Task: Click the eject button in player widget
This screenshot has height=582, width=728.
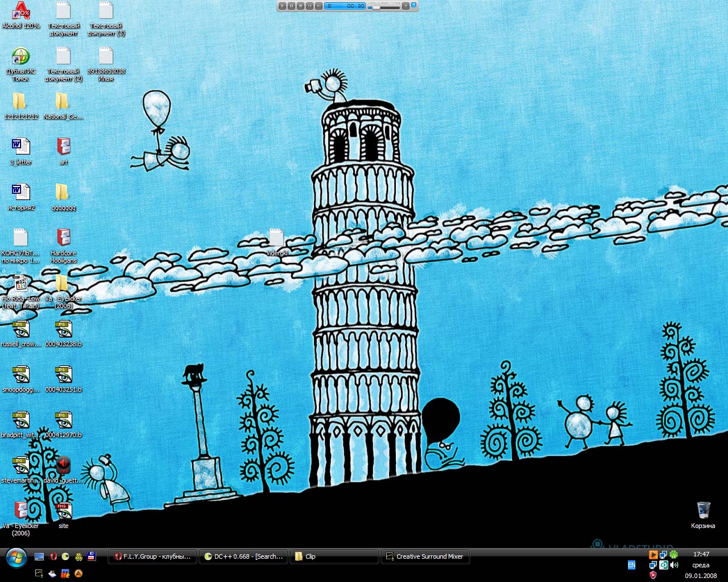Action: [x=406, y=6]
